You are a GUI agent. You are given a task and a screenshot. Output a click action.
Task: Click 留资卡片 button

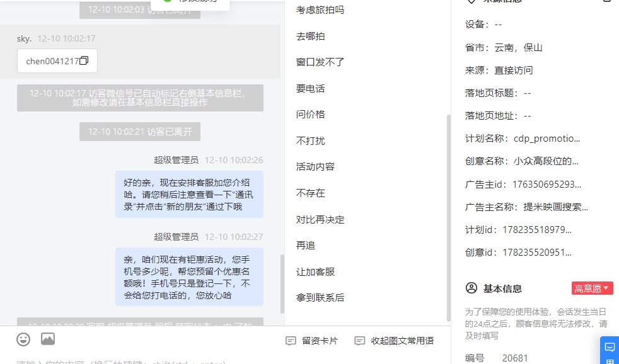pyautogui.click(x=312, y=341)
